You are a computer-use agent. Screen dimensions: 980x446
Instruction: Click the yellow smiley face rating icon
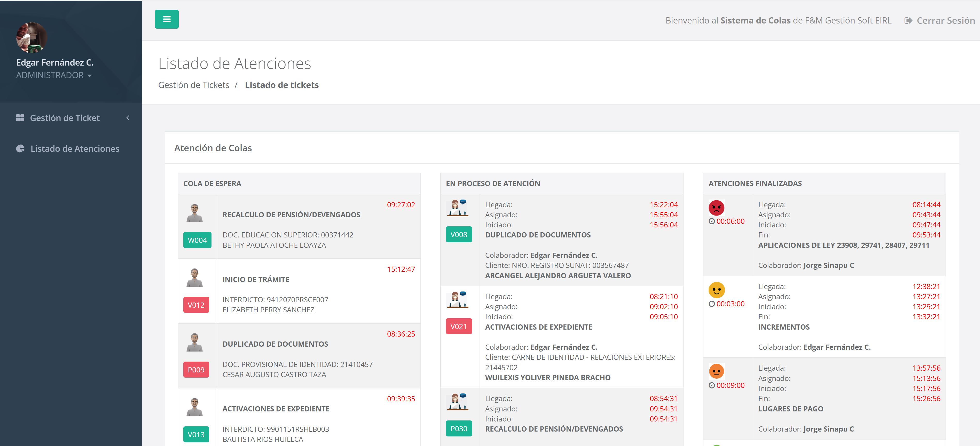pyautogui.click(x=716, y=290)
